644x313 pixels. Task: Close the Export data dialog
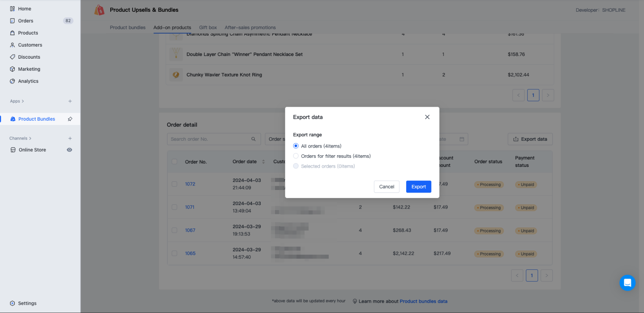(427, 117)
